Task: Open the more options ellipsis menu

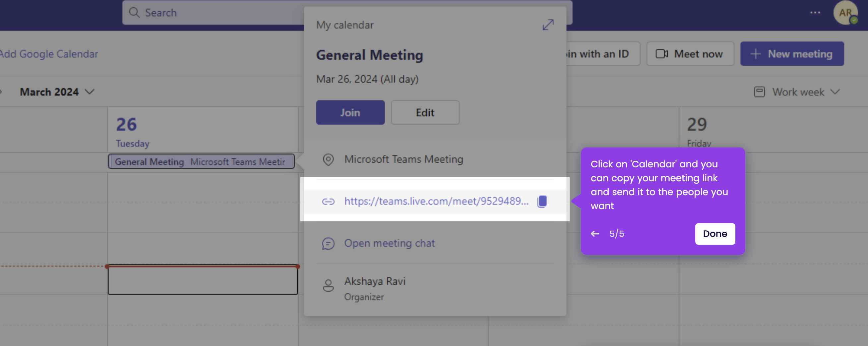Action: 815,13
